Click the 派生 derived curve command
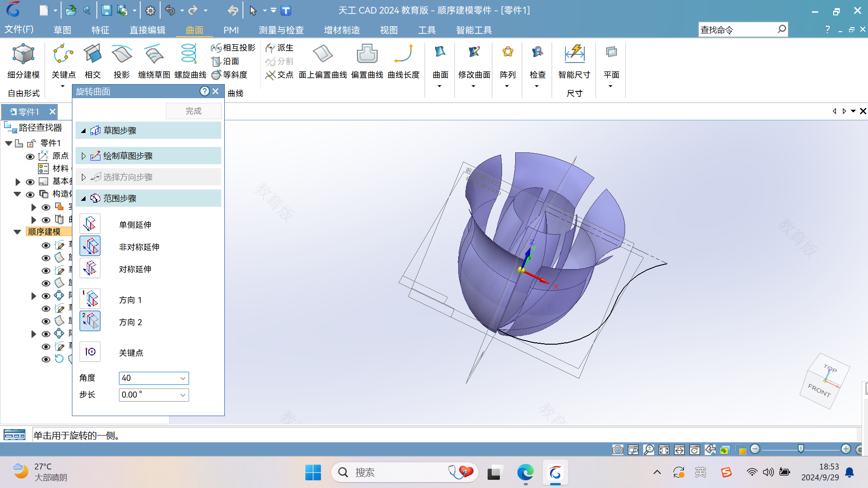 point(280,47)
